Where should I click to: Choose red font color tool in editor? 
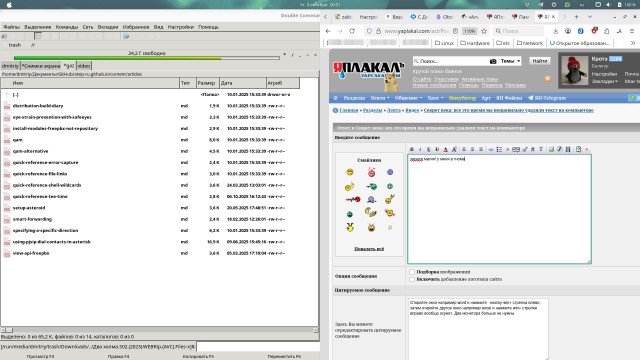click(445, 149)
